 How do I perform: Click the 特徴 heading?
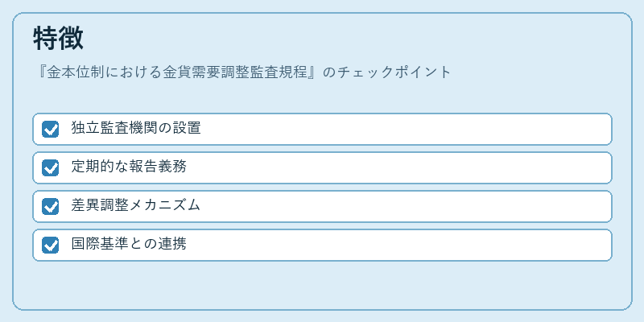pos(58,38)
